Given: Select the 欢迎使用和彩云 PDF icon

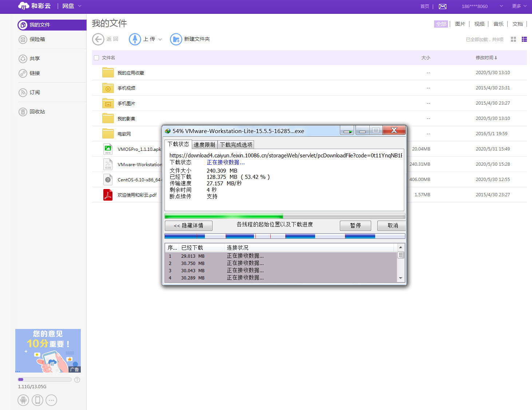Looking at the screenshot, I should click(x=108, y=195).
